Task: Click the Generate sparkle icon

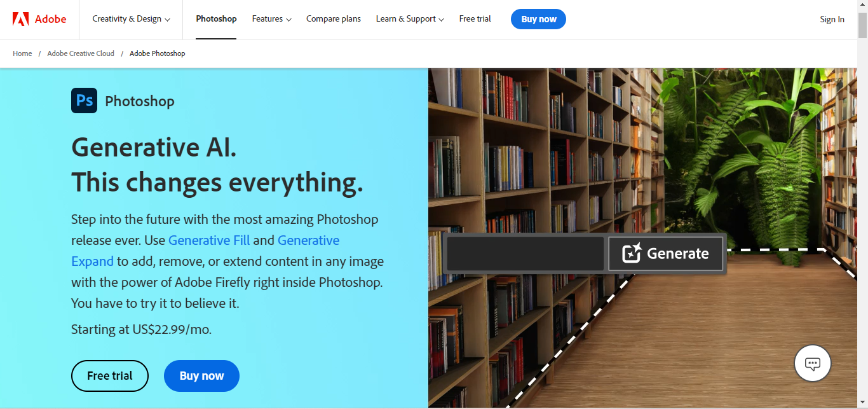Action: pos(632,253)
